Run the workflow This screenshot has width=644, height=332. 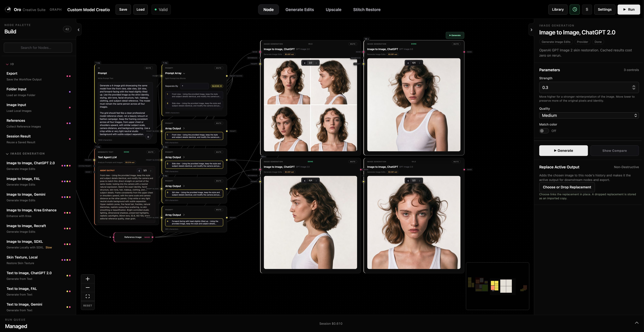click(629, 9)
